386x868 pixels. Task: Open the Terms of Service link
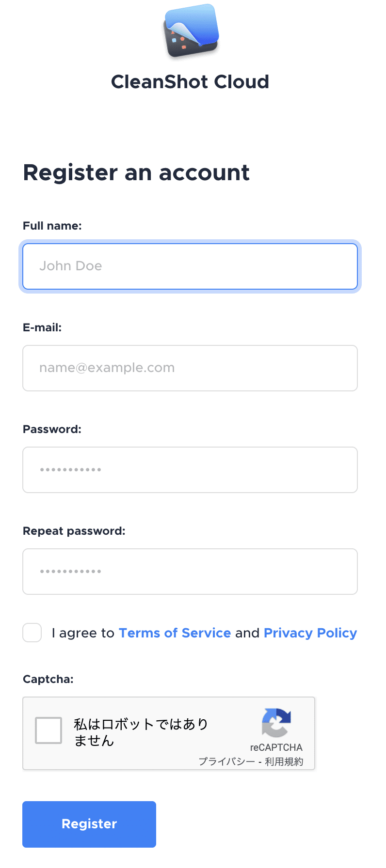coord(175,633)
